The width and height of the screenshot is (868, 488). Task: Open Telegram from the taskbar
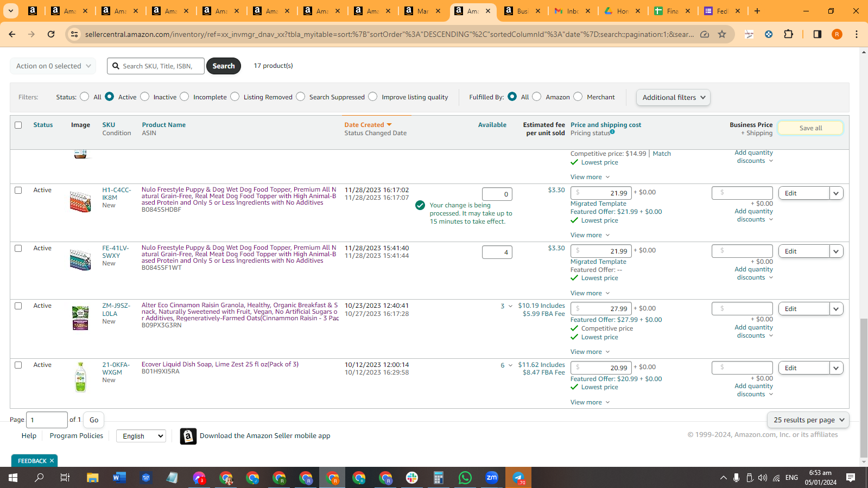pos(518,478)
